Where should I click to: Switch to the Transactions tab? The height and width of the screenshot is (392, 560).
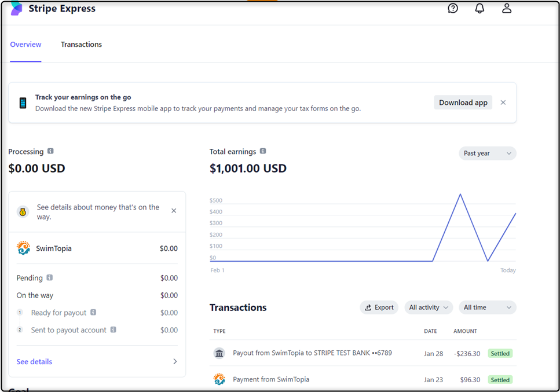[x=81, y=44]
